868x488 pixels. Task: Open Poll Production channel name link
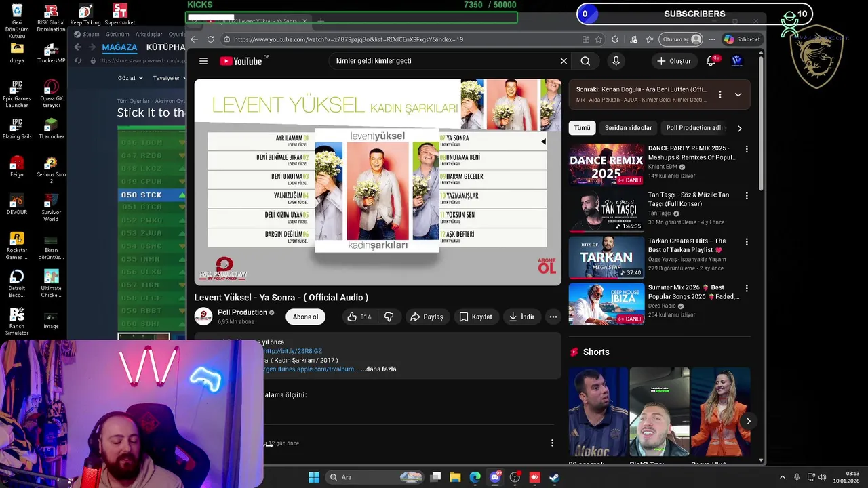tap(242, 312)
